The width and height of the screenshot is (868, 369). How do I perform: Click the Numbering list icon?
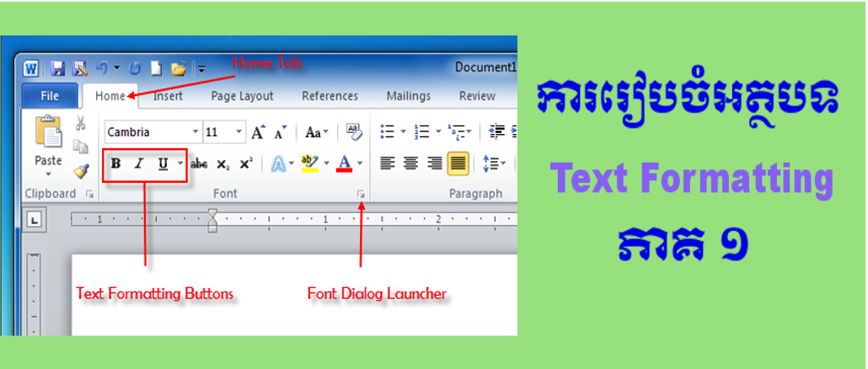tap(422, 132)
